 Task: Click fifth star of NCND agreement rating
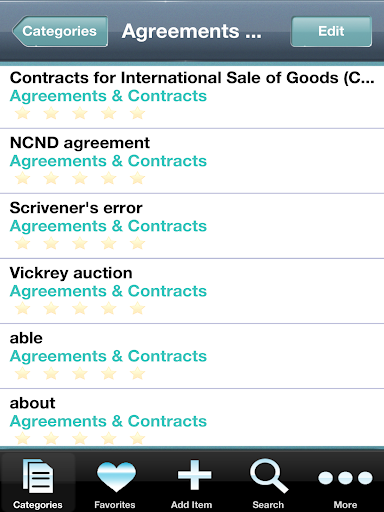(x=137, y=178)
